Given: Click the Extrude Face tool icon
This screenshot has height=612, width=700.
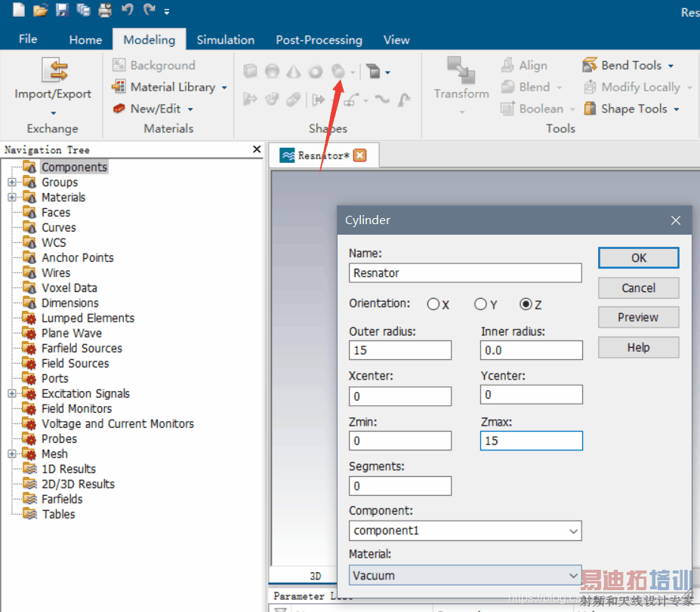Looking at the screenshot, I should click(x=250, y=99).
